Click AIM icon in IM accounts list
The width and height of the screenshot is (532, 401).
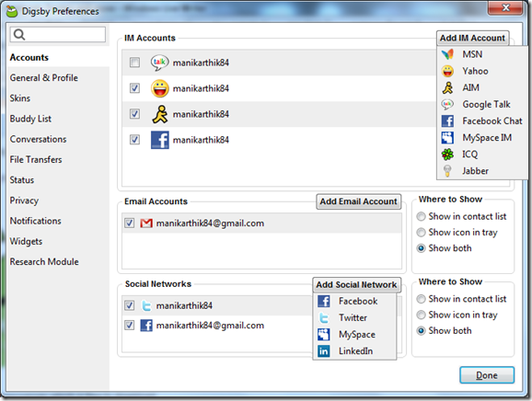tap(160, 114)
